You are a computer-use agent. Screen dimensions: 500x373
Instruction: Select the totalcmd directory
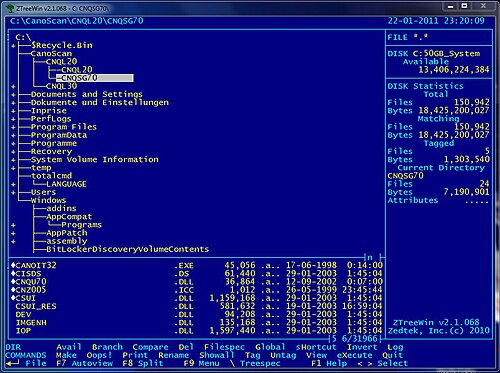[52, 176]
